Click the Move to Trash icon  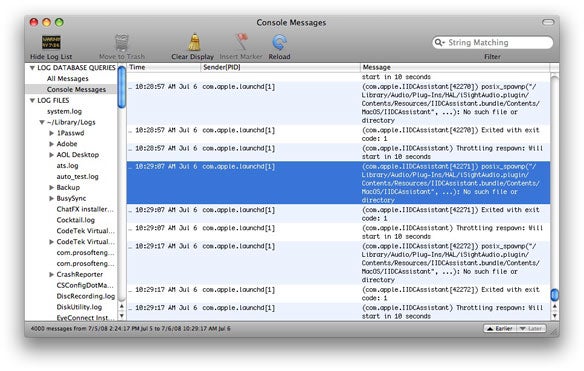(122, 42)
